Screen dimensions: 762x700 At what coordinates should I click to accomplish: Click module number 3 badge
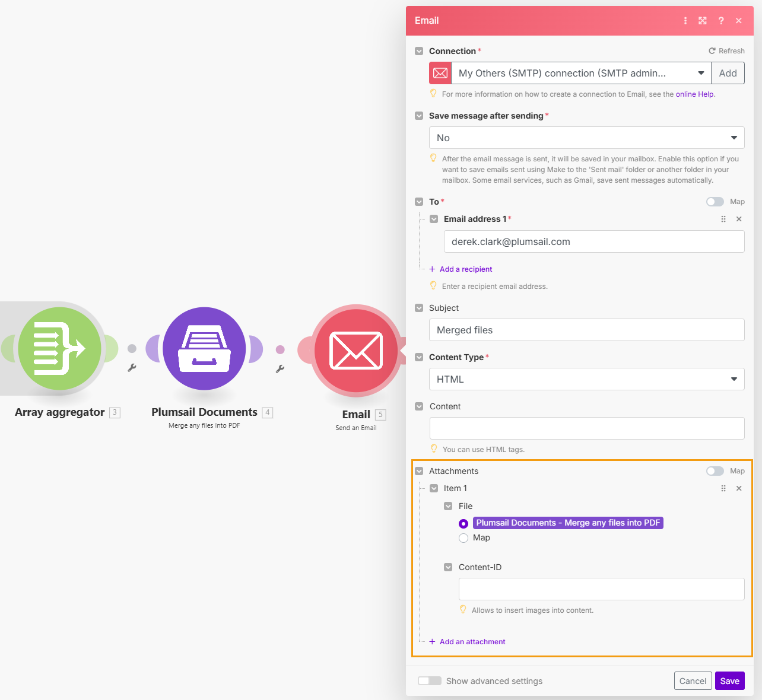pos(115,412)
